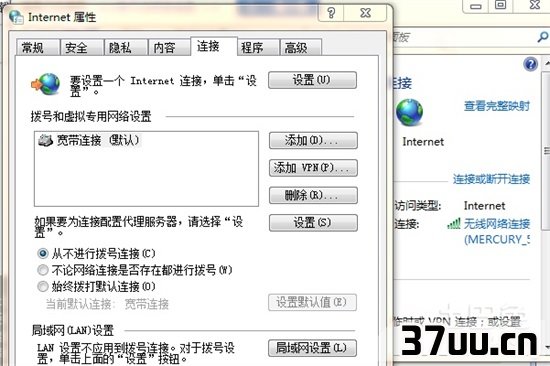
Task: Click the search magnifier icon in background window
Action: (543, 36)
